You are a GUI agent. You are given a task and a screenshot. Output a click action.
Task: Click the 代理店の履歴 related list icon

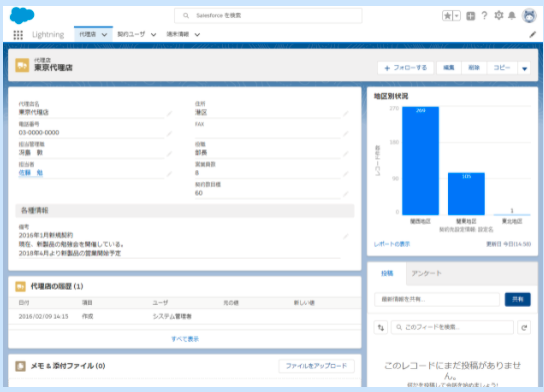pyautogui.click(x=20, y=287)
